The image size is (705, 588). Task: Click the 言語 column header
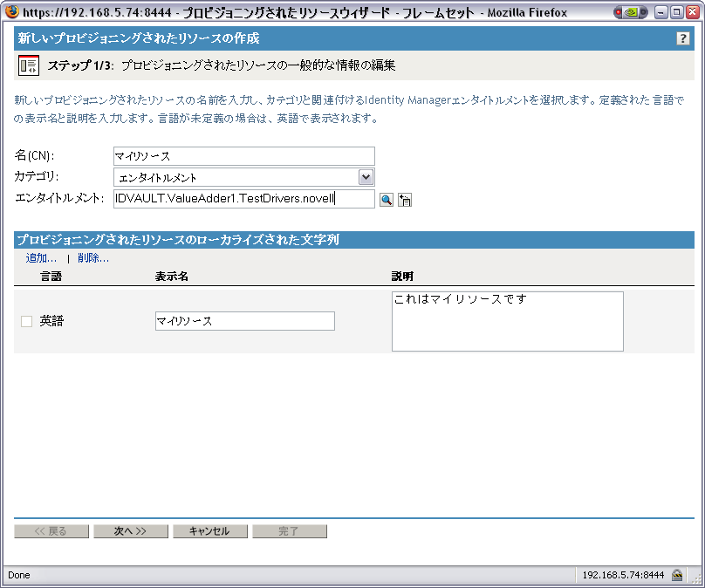[x=51, y=276]
